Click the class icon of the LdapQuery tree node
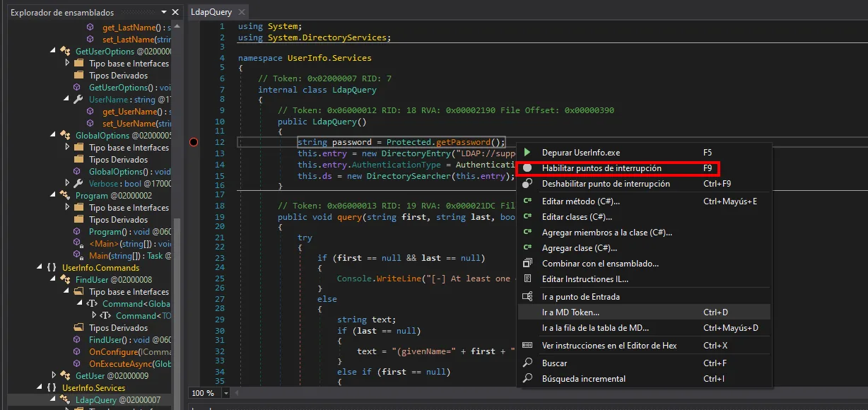The height and width of the screenshot is (410, 868). click(65, 400)
